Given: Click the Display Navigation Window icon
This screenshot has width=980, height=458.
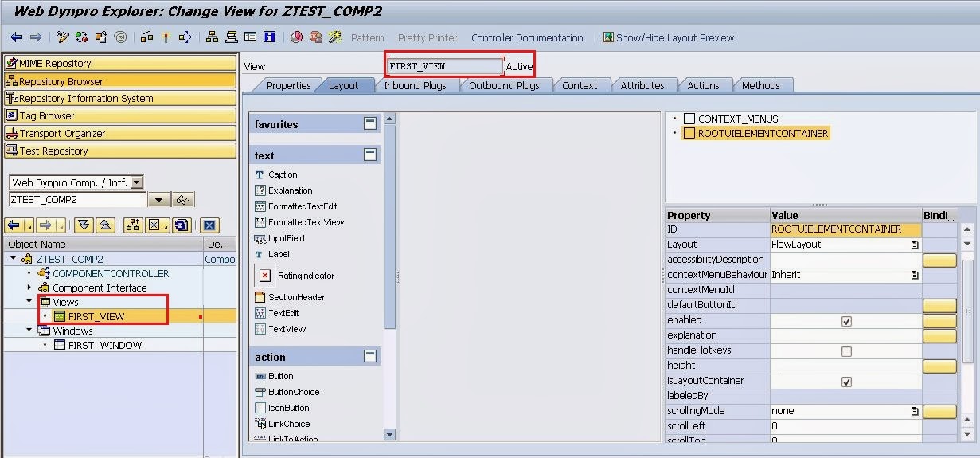Looking at the screenshot, I should [232, 37].
